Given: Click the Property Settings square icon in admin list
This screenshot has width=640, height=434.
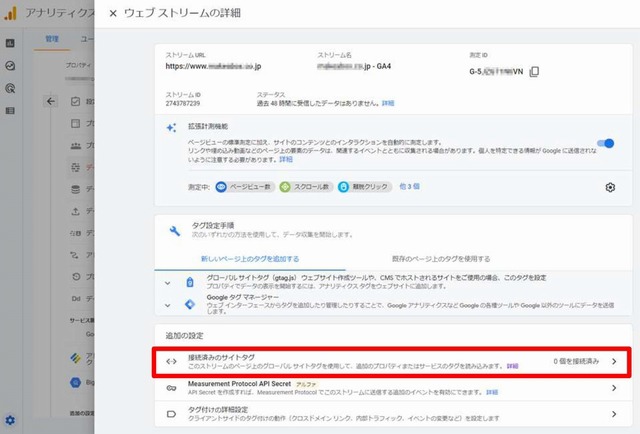Looking at the screenshot, I should tap(76, 123).
